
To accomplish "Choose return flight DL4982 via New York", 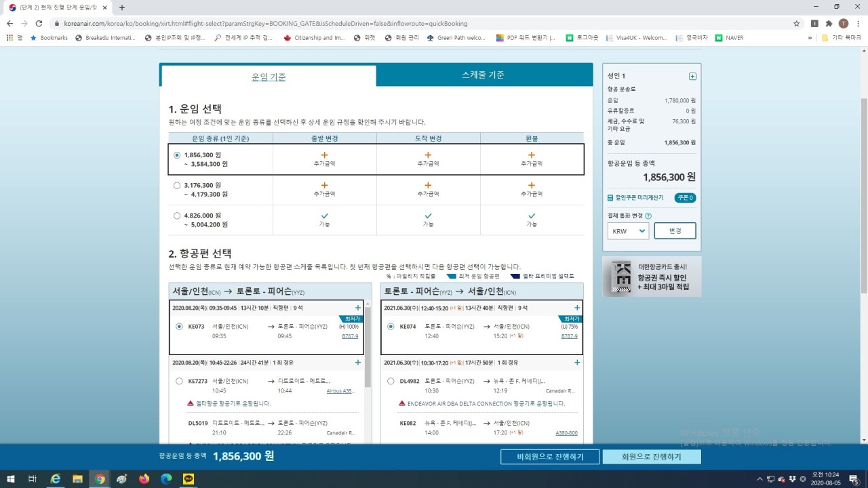I will coord(391,381).
